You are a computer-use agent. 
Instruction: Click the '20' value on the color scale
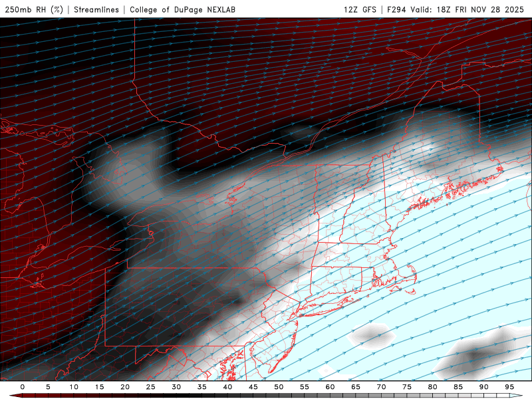pyautogui.click(x=125, y=387)
